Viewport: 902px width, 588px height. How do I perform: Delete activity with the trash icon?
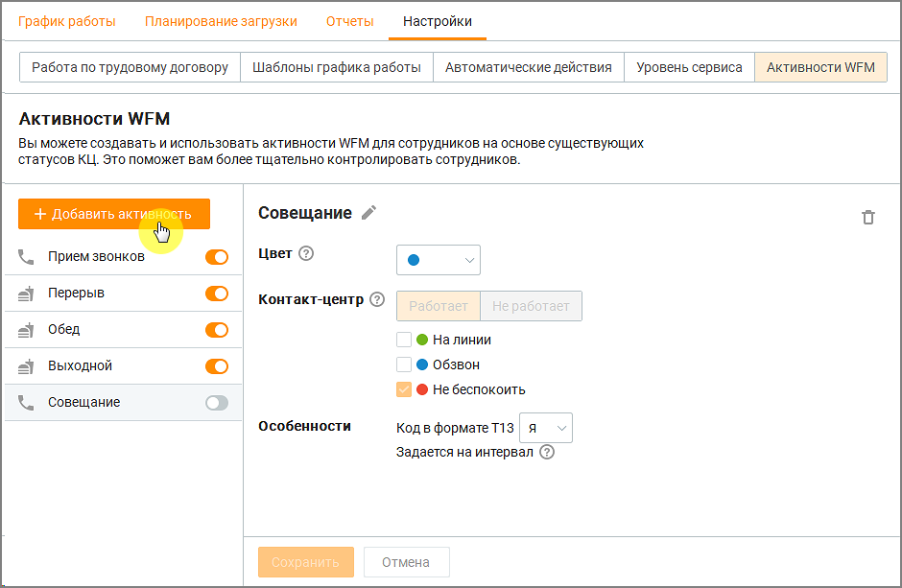coord(868,218)
